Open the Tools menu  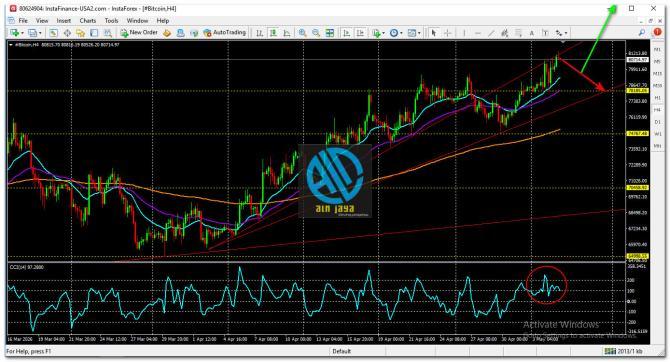coord(111,21)
